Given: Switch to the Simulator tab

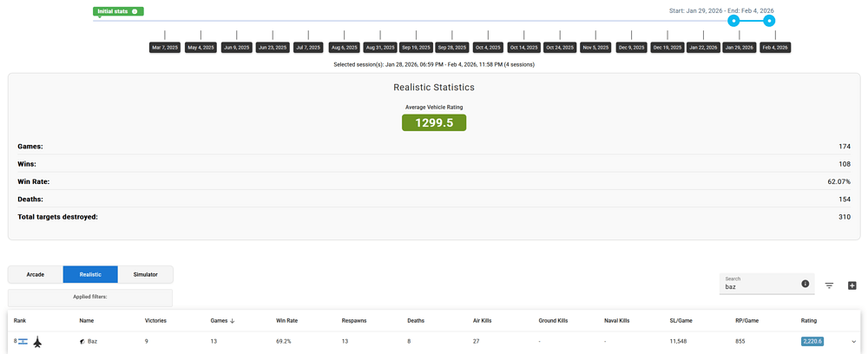Looking at the screenshot, I should [x=145, y=274].
